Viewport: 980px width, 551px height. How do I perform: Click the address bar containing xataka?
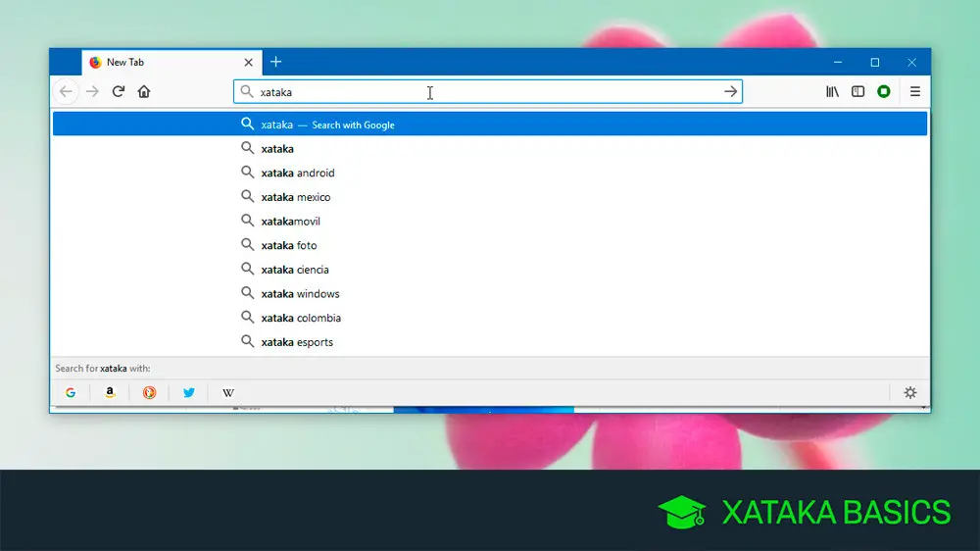coord(487,92)
